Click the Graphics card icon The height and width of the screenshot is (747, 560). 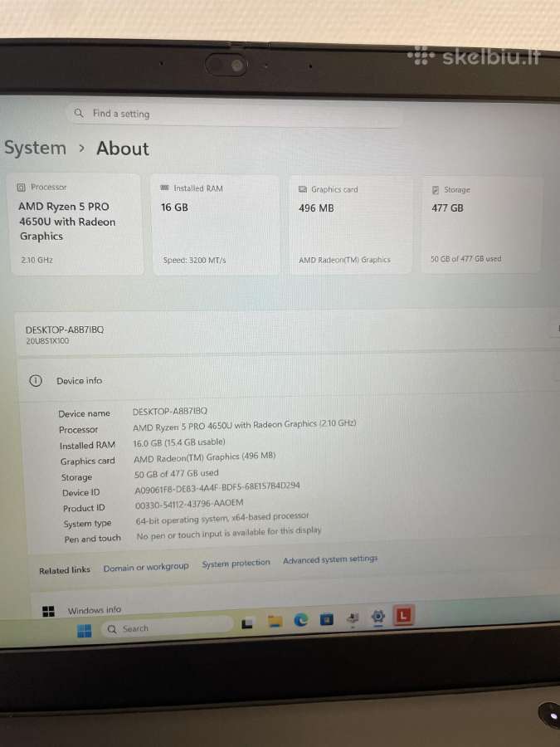tap(302, 189)
